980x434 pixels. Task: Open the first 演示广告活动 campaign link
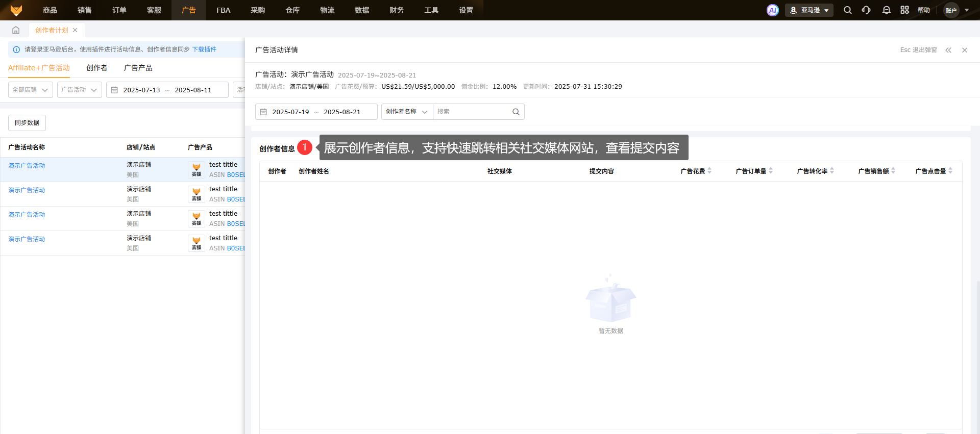click(x=27, y=166)
